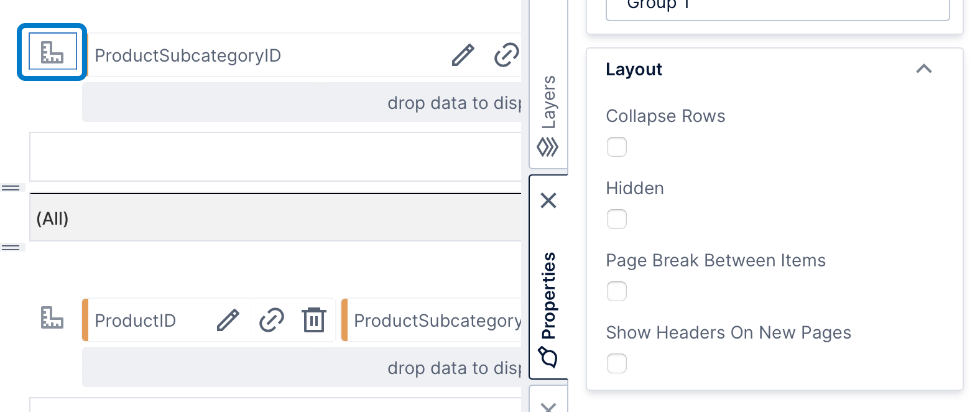The image size is (980, 412).
Task: Select the grouping icon beside ProductSubcategoryID
Action: (x=52, y=52)
